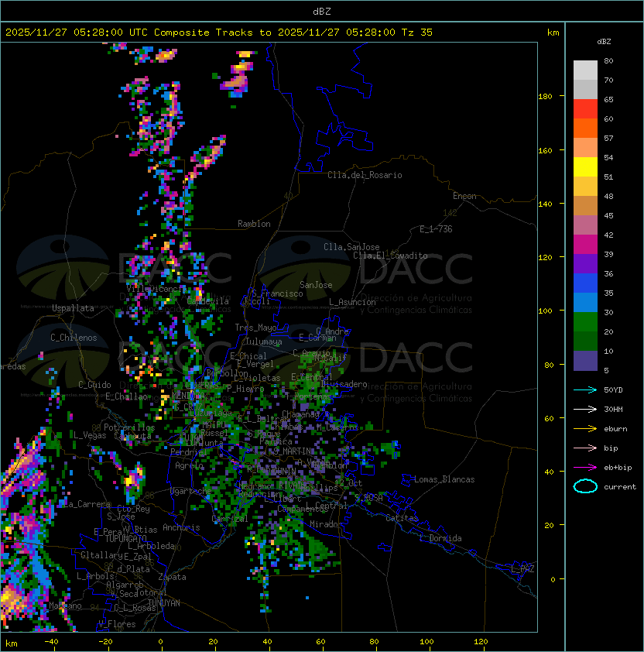Select the purple 39 dBZ legend swatch
Screen dimensions: 644x652
coord(585,263)
